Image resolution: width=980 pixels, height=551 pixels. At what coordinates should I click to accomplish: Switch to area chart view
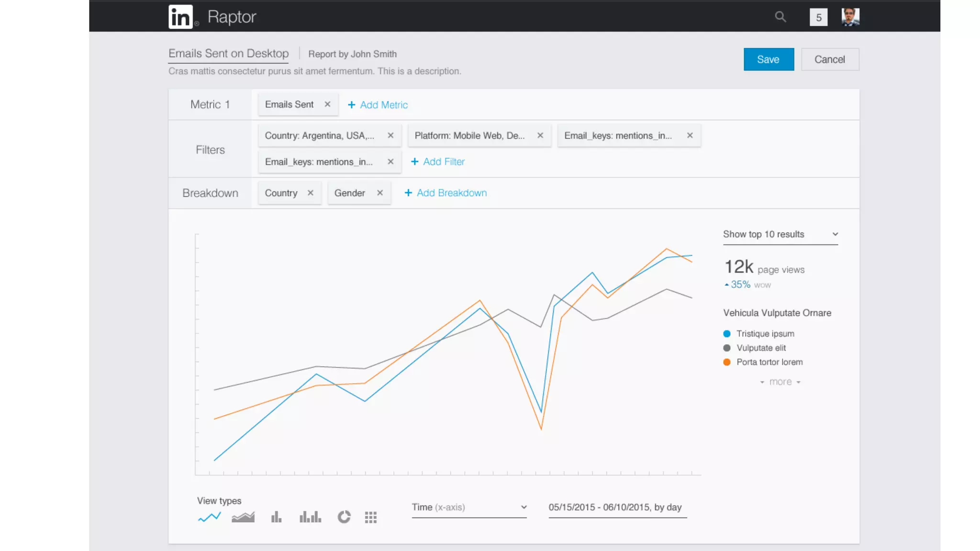243,517
